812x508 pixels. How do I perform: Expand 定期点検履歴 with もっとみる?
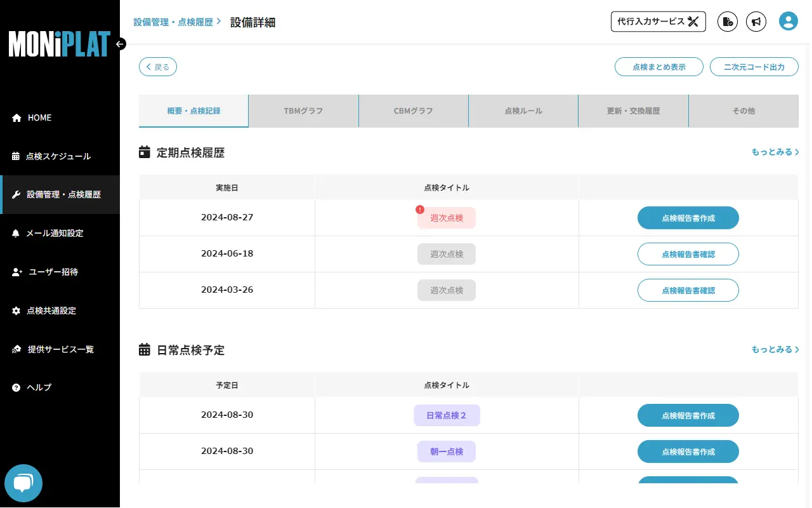pos(775,152)
